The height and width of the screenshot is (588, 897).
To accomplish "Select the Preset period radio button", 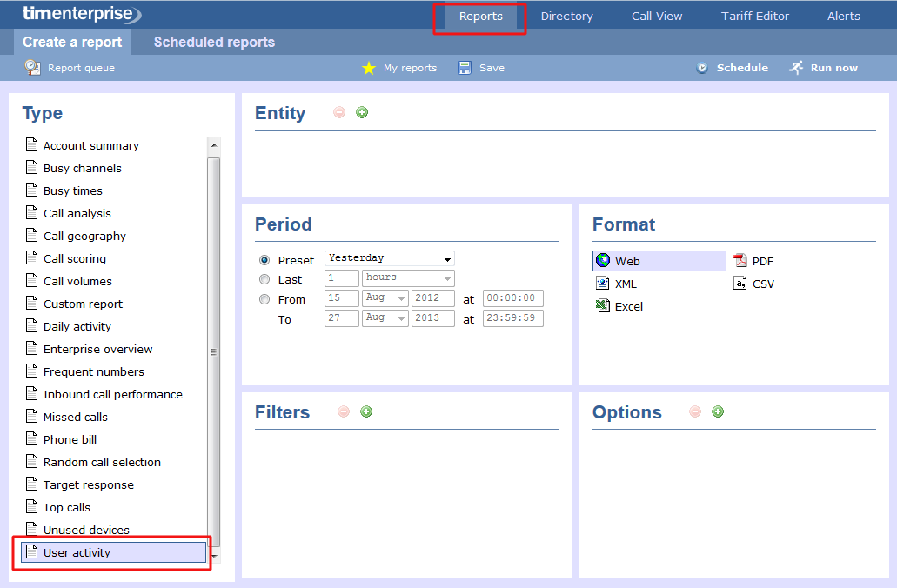I will pyautogui.click(x=264, y=260).
